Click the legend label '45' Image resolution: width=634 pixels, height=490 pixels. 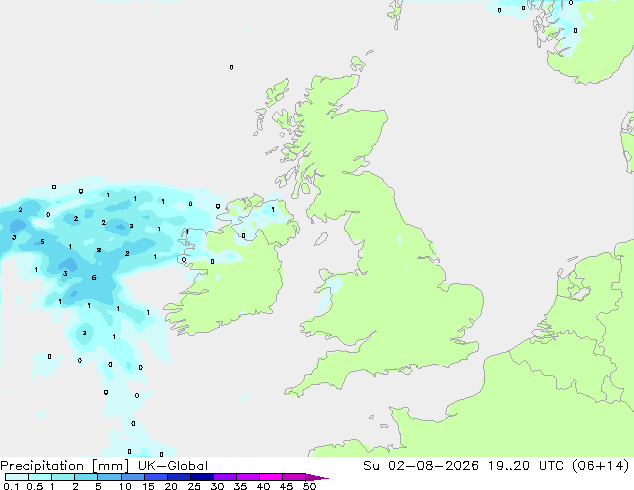tap(286, 486)
